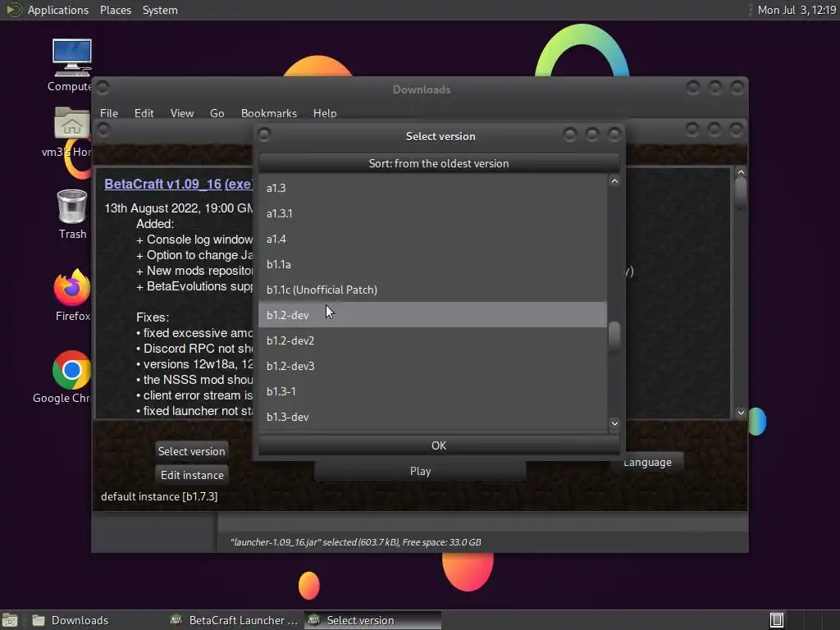This screenshot has height=630, width=840.
Task: Click the launcher changelog scrollbar thumb
Action: 741,193
